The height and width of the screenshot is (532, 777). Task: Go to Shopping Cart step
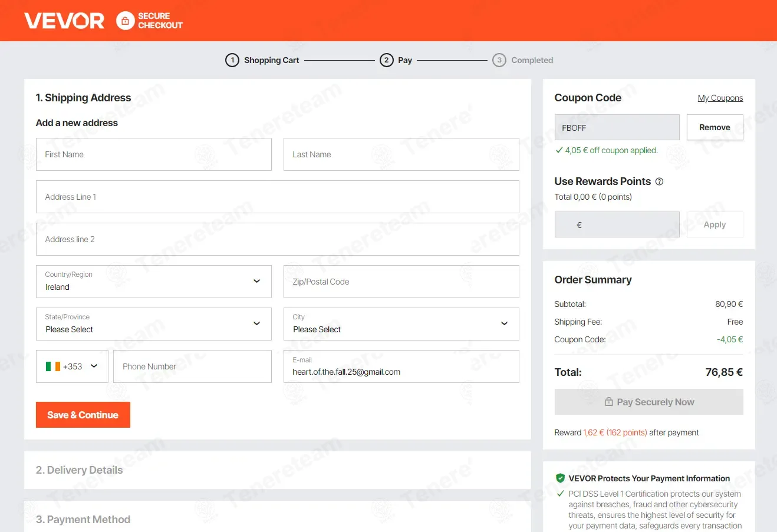[272, 60]
